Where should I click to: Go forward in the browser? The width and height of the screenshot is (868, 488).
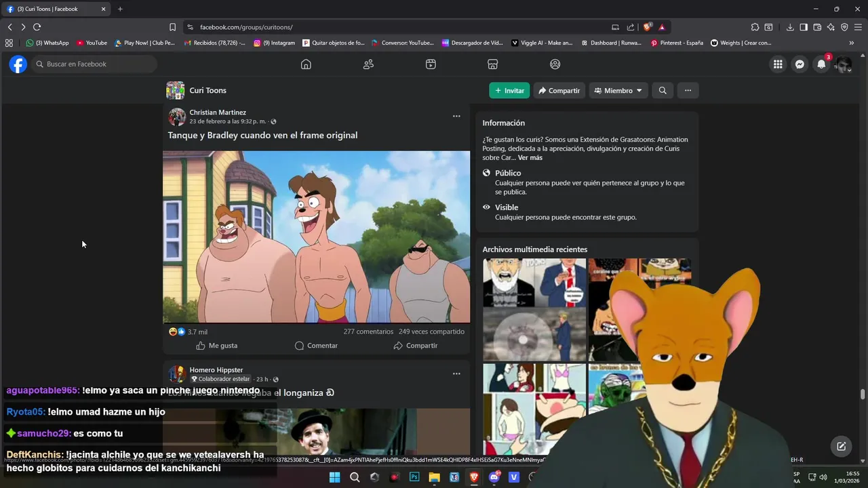23,27
